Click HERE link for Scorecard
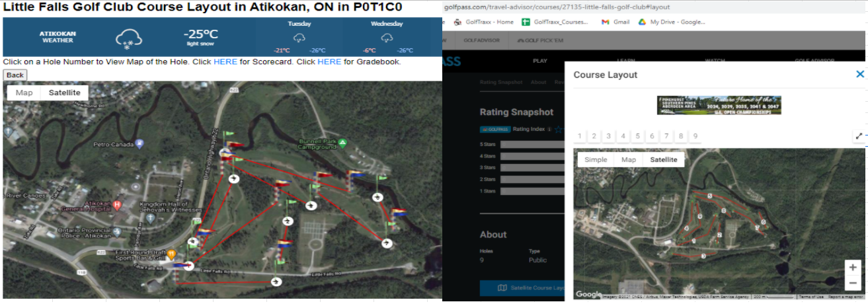The width and height of the screenshot is (868, 304). click(x=225, y=61)
